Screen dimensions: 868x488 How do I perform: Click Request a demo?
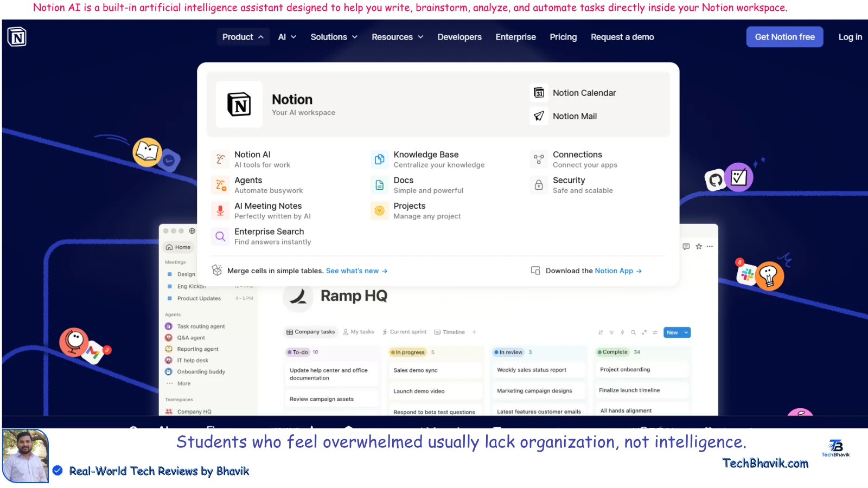(622, 37)
